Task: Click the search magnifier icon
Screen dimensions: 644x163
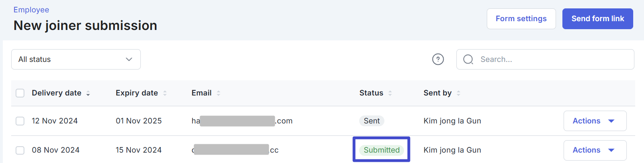Action: 468,60
